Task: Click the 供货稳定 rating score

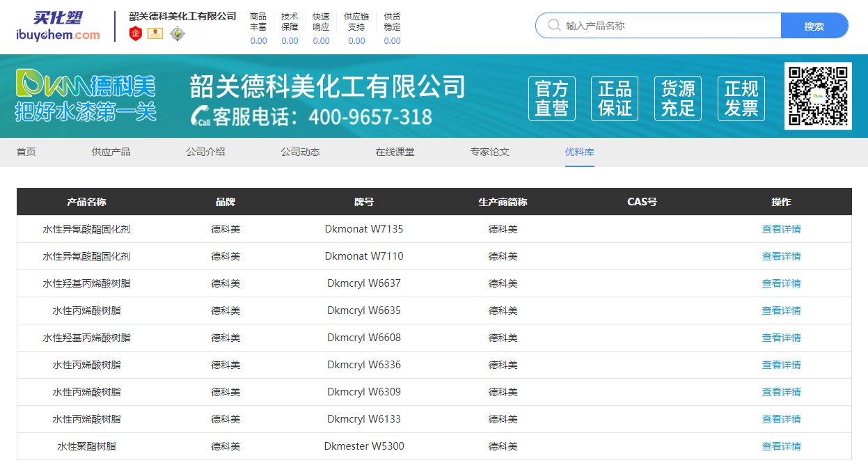Action: click(x=392, y=41)
